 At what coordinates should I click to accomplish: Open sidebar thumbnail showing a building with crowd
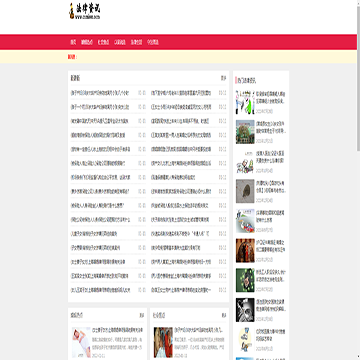245,132
